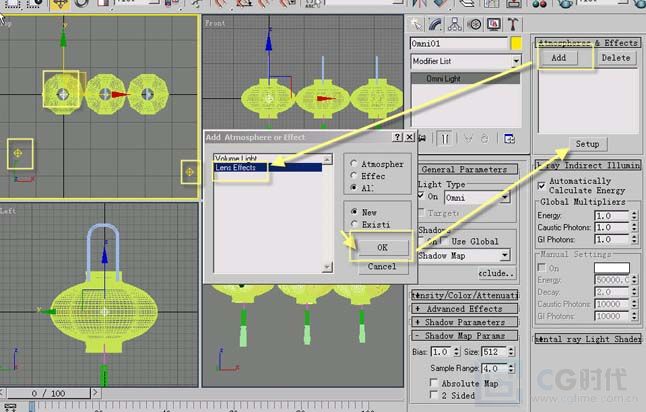
Task: Click the Add button under Atmospheres & Effects
Action: click(559, 58)
